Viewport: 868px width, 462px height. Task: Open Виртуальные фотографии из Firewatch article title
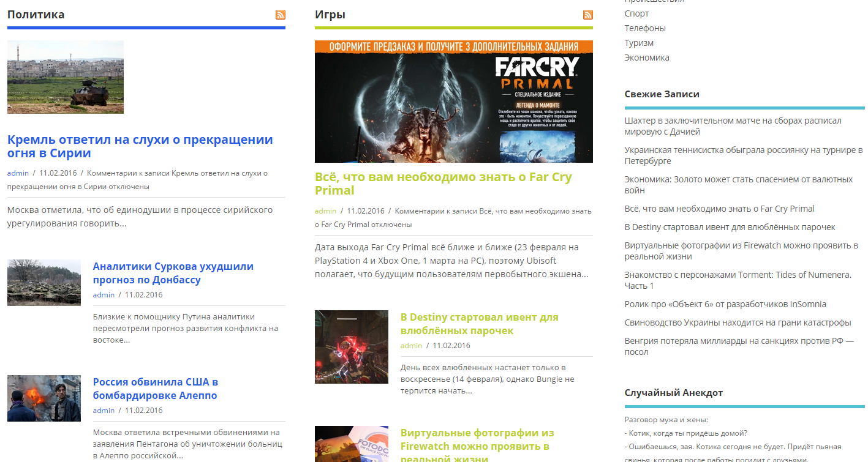477,445
